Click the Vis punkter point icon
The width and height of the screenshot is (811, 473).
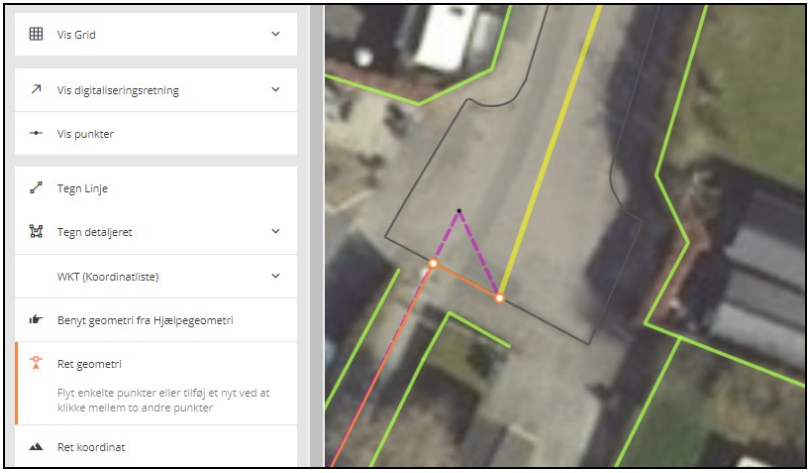pos(36,133)
